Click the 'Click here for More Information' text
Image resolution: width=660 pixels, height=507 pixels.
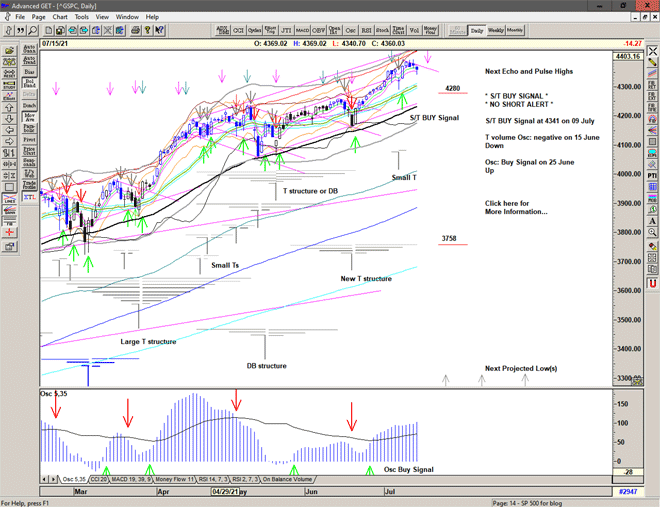tap(516, 208)
